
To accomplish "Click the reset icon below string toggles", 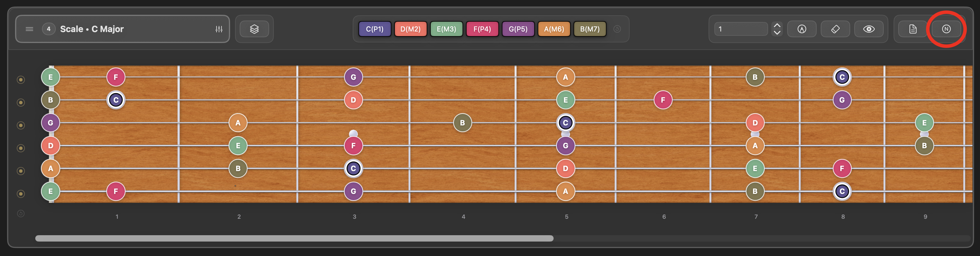I will pyautogui.click(x=21, y=214).
